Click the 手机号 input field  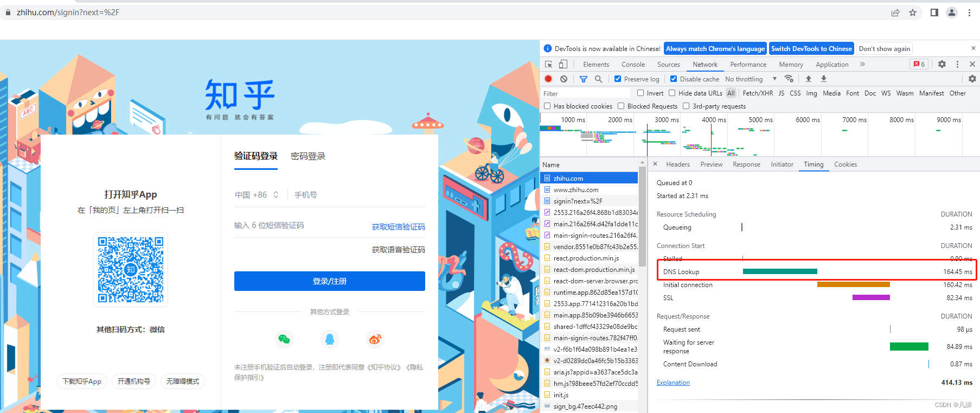360,195
